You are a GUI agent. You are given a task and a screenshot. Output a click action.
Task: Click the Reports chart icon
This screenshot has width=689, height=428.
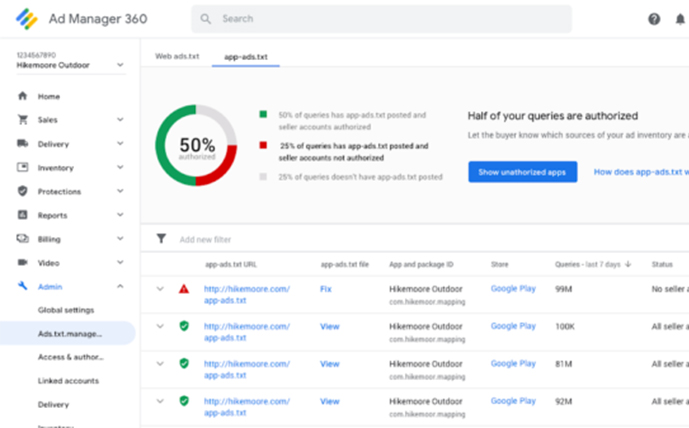22,214
